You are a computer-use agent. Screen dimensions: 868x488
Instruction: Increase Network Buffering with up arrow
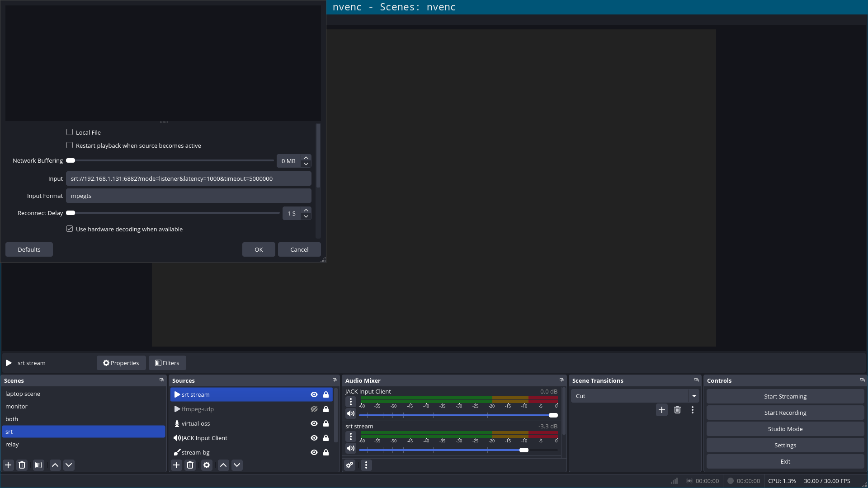pyautogui.click(x=306, y=158)
